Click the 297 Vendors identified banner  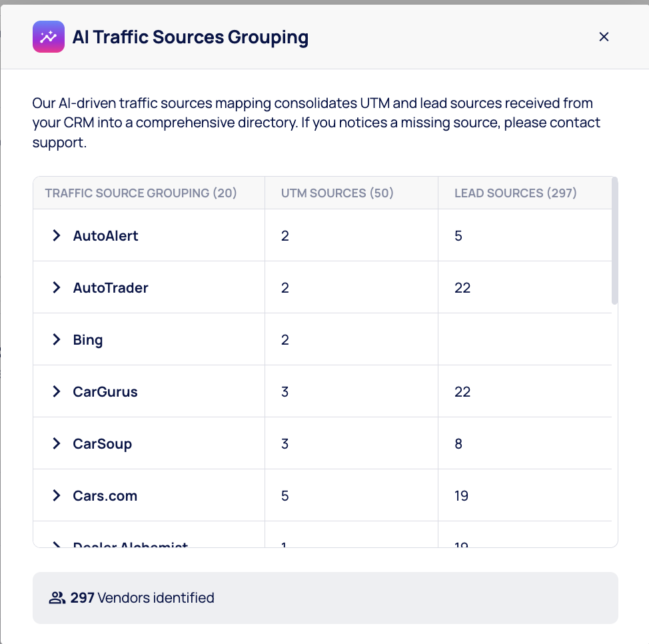pos(324,598)
